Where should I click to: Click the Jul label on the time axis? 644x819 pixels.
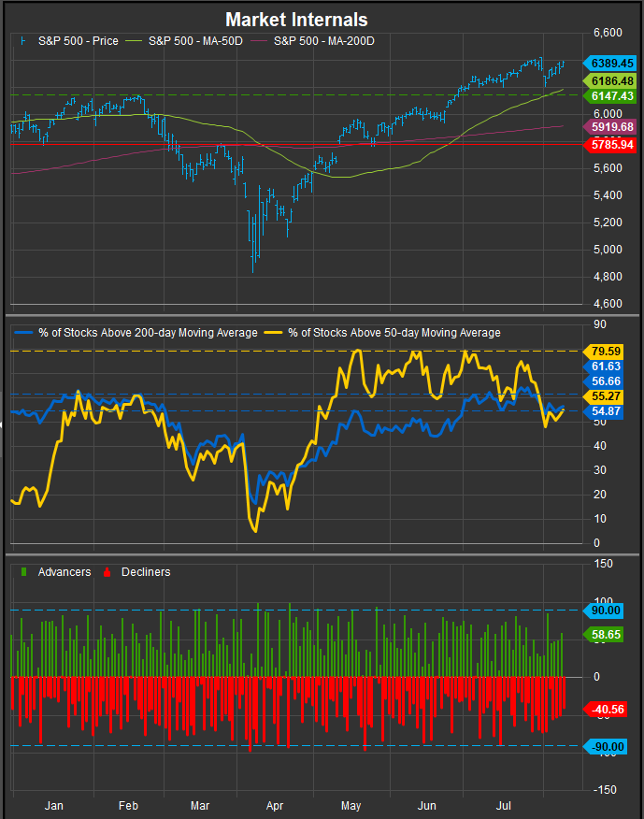coord(504,804)
